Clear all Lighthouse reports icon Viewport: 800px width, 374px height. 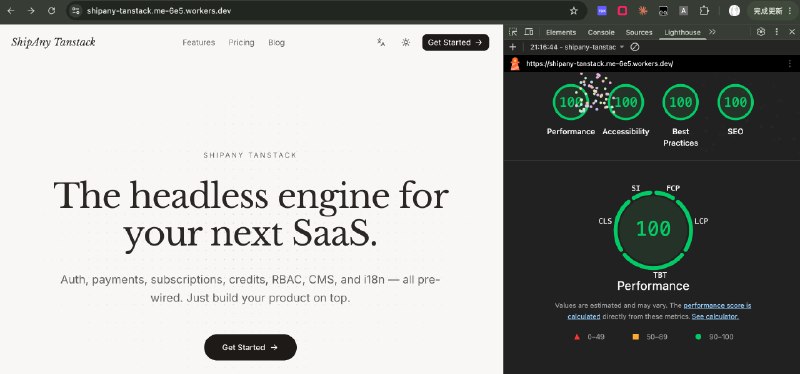click(634, 47)
